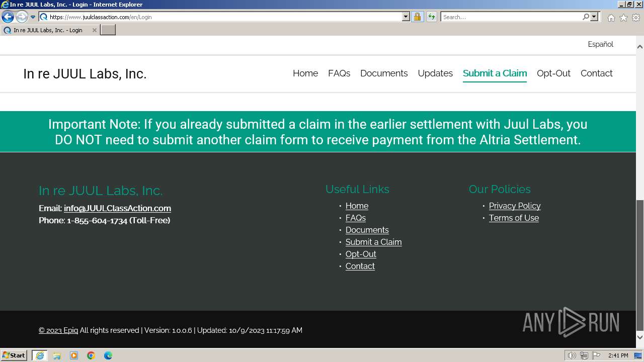Click the © 2023 Epiq link
The image size is (644, 362).
pos(58,330)
